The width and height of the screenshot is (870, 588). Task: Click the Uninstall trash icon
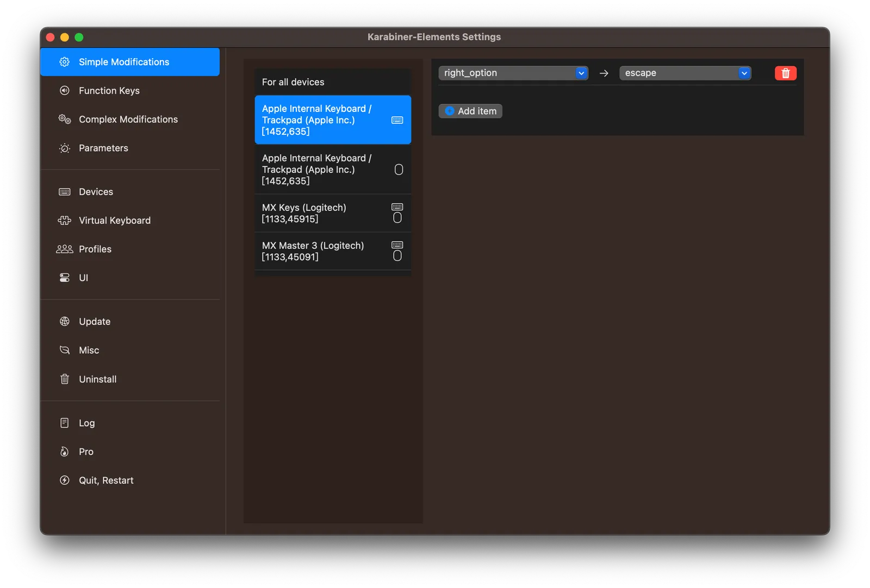pyautogui.click(x=65, y=379)
